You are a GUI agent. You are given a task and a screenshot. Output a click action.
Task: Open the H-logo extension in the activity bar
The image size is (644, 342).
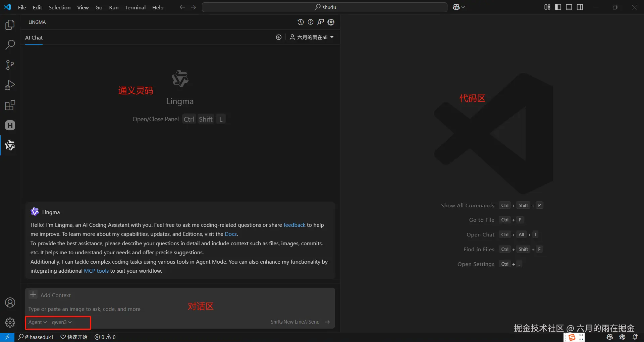coord(10,125)
